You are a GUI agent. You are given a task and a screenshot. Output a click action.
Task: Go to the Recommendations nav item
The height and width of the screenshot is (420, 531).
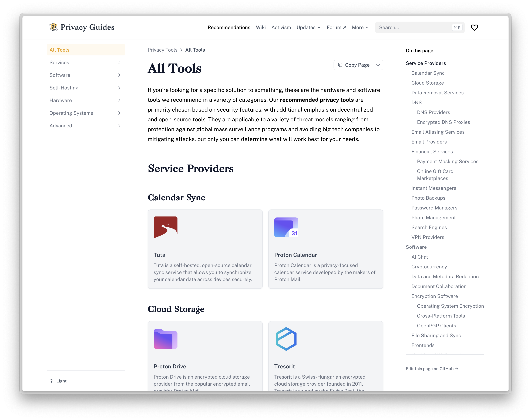point(229,28)
